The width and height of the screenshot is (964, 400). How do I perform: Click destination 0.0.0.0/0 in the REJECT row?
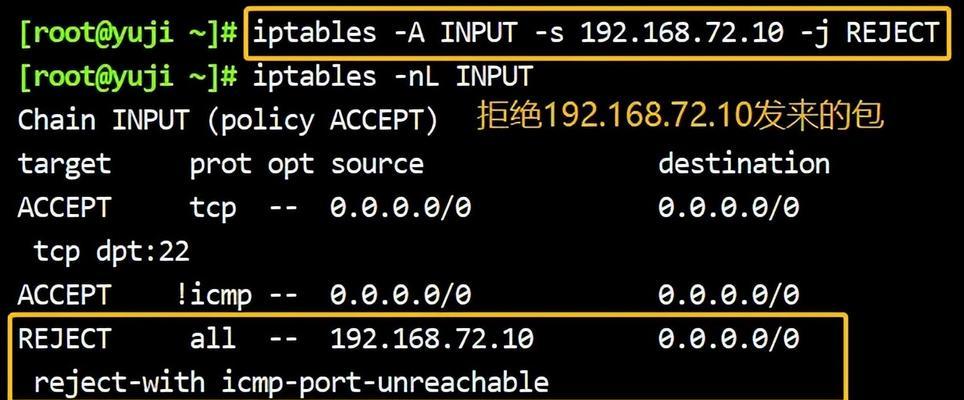(x=729, y=339)
